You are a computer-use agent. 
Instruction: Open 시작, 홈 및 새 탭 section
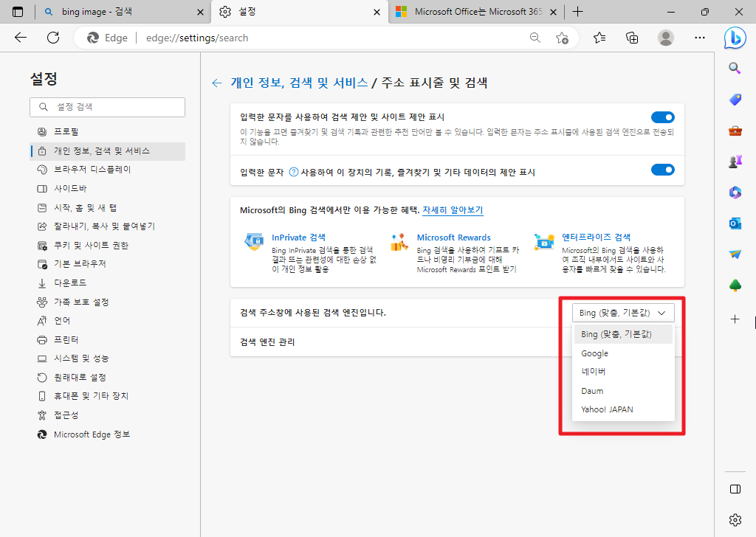tap(108, 207)
